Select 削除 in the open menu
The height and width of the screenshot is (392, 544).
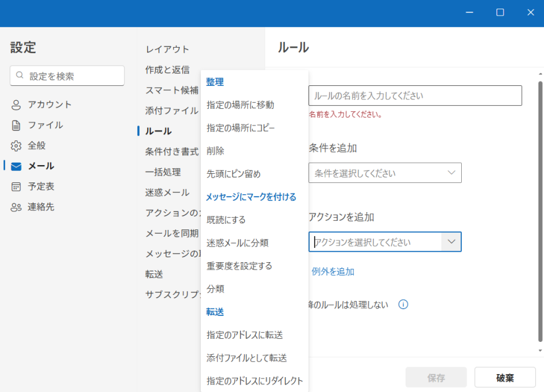click(x=216, y=150)
